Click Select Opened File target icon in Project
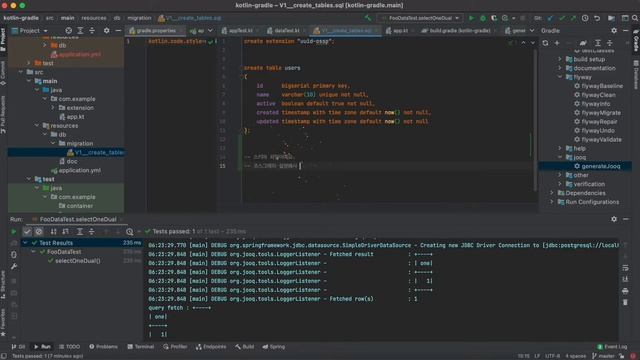 69,31
